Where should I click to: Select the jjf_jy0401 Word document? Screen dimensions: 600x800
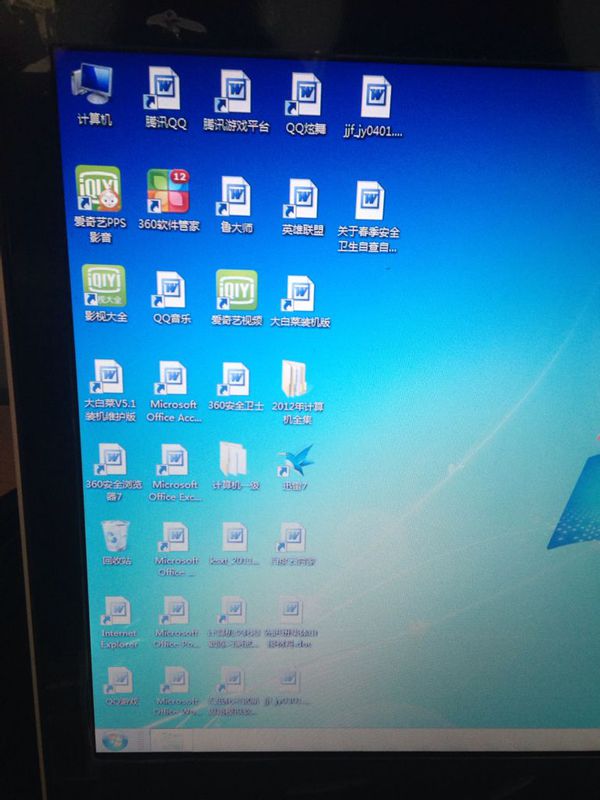pos(373,107)
